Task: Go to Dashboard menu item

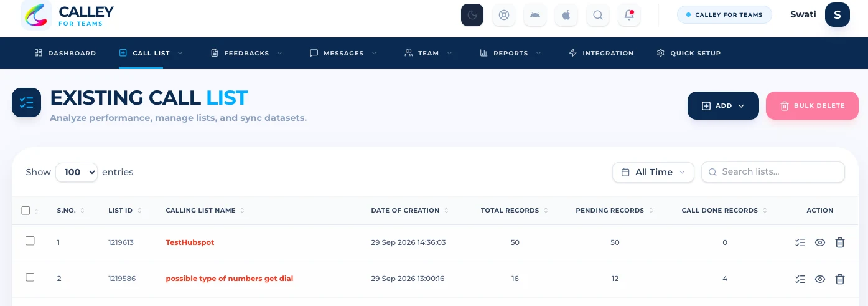Action: [65, 53]
